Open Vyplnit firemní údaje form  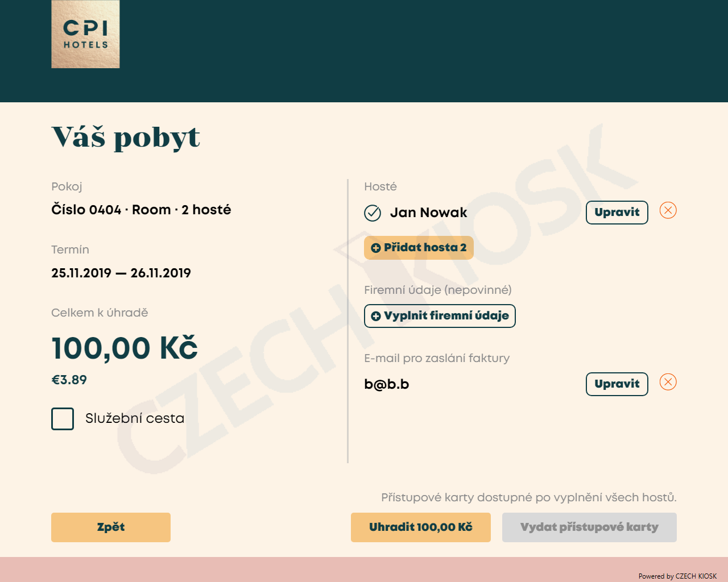pyautogui.click(x=440, y=316)
